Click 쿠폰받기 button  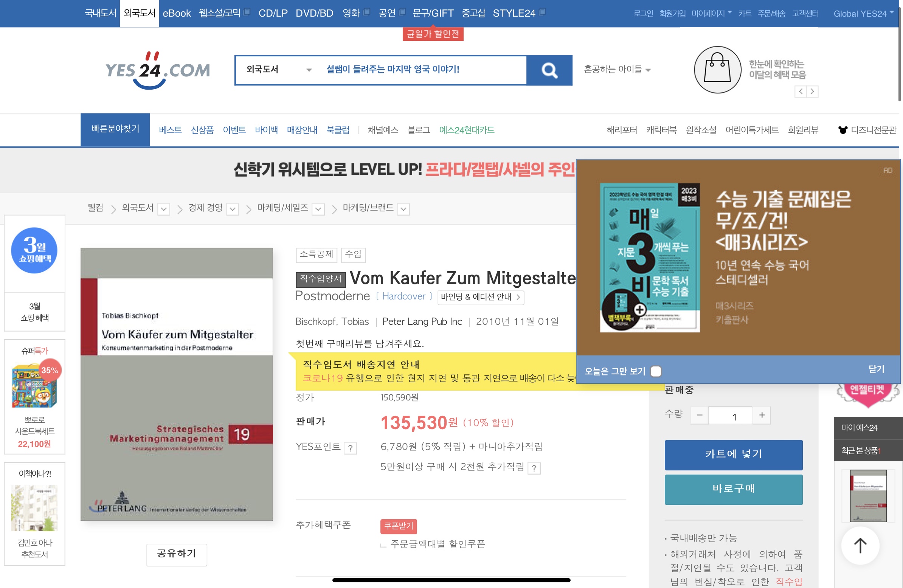pyautogui.click(x=399, y=526)
